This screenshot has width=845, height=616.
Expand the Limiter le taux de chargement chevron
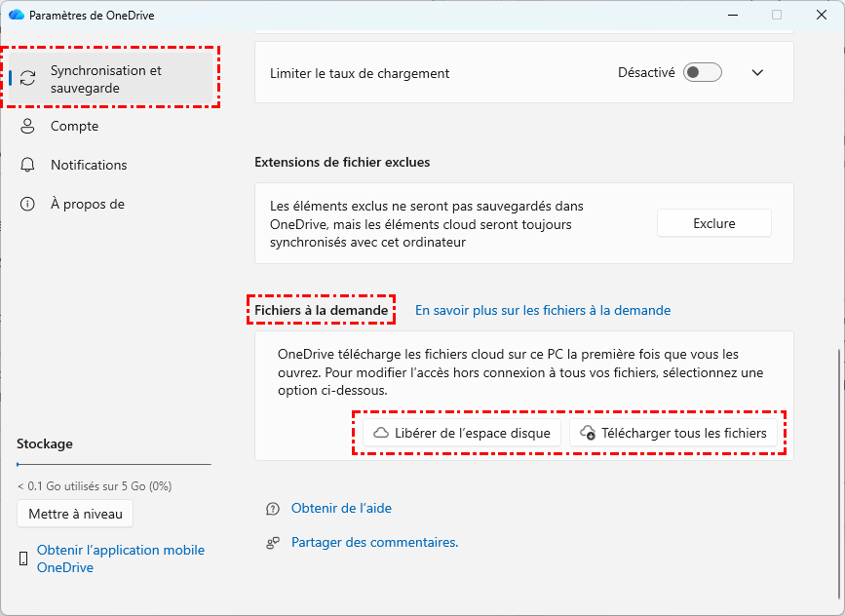[757, 73]
